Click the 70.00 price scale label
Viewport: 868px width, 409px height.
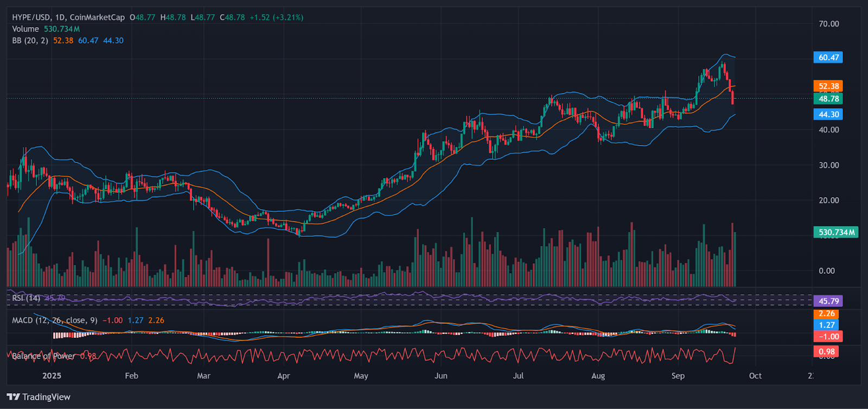[828, 24]
